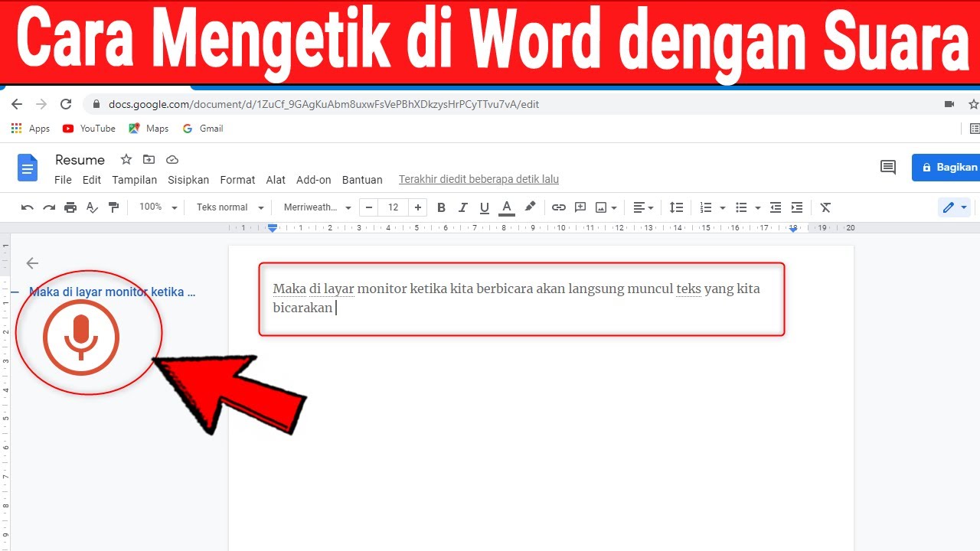This screenshot has height=551, width=980.
Task: Increase font size with plus button
Action: tap(417, 207)
